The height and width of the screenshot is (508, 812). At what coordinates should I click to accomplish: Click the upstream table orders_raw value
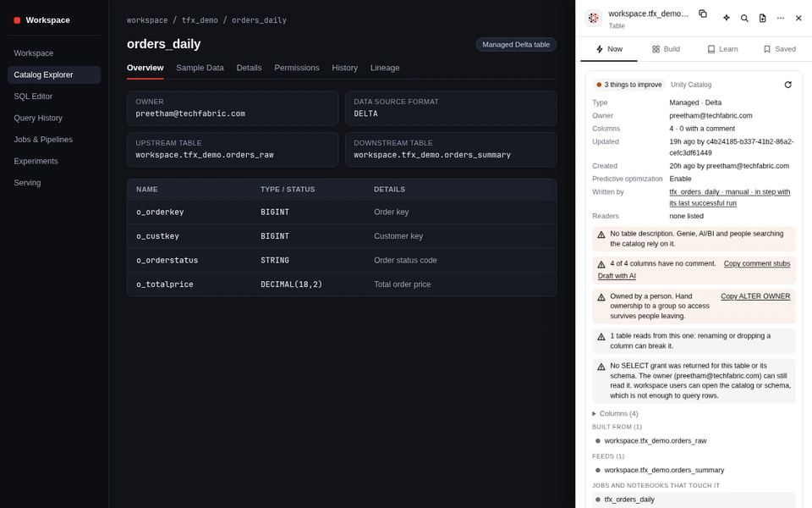[x=205, y=155]
